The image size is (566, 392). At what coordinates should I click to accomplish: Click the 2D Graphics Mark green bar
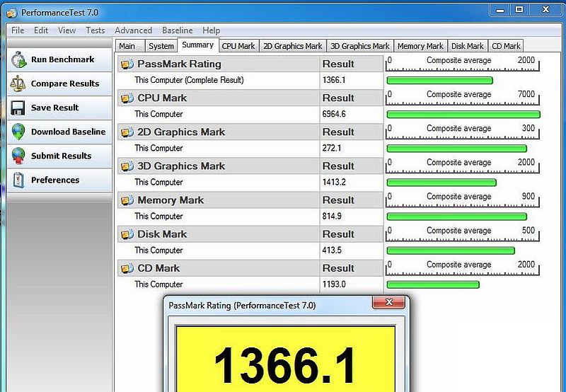point(456,149)
